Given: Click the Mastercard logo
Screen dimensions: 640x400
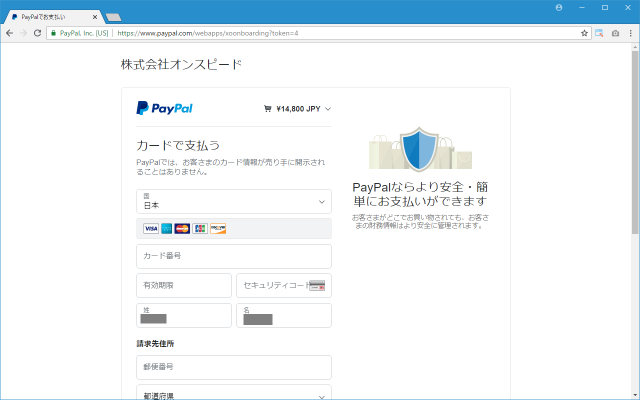Looking at the screenshot, I should coord(182,229).
